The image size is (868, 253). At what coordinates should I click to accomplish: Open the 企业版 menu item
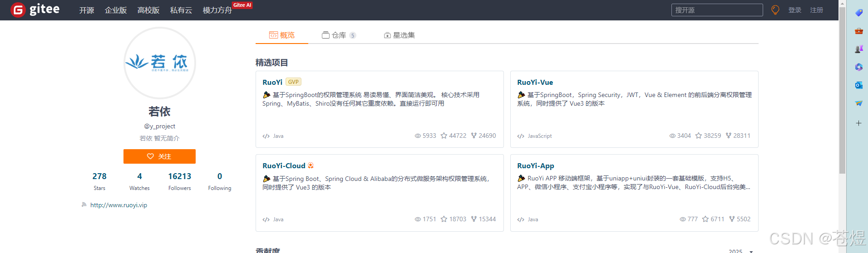point(116,10)
